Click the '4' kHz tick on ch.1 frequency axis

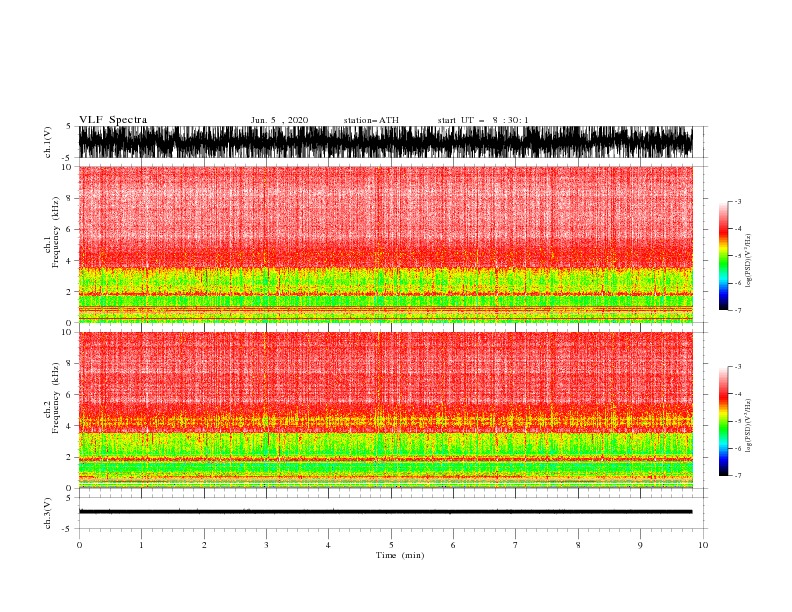(69, 261)
